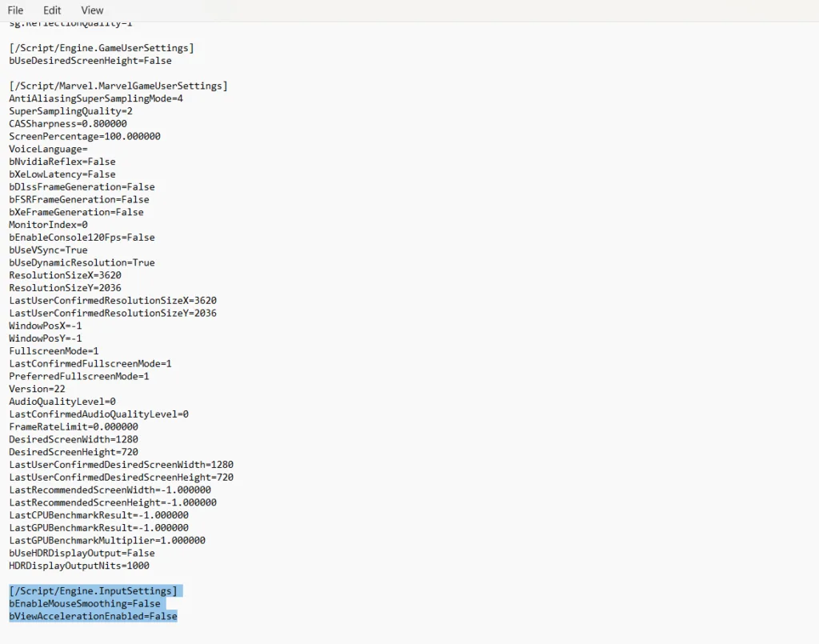Click the highlighted [/Script/Engine.InputSettings] line
Image resolution: width=819 pixels, height=644 pixels.
pyautogui.click(x=93, y=590)
